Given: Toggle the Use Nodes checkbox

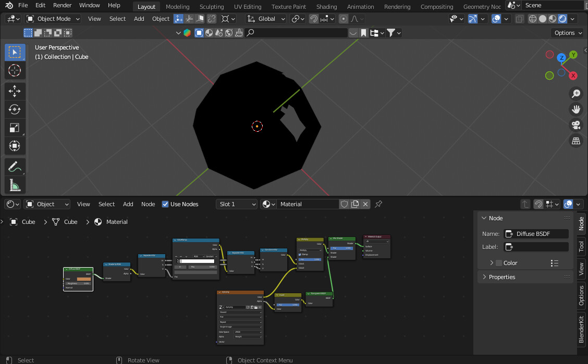Looking at the screenshot, I should pyautogui.click(x=165, y=204).
